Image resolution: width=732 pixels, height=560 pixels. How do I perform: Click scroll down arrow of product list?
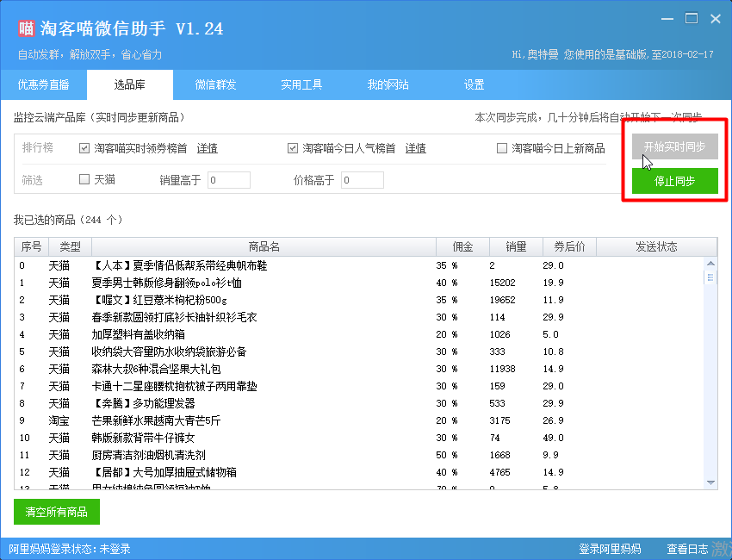point(710,482)
